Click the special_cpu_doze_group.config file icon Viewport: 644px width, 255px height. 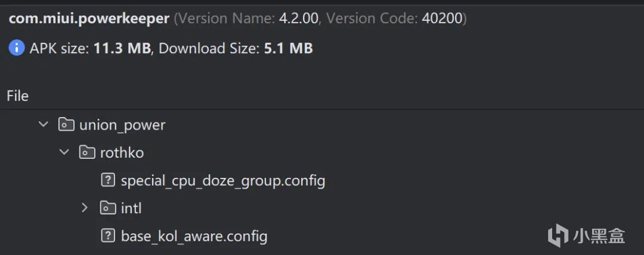107,180
